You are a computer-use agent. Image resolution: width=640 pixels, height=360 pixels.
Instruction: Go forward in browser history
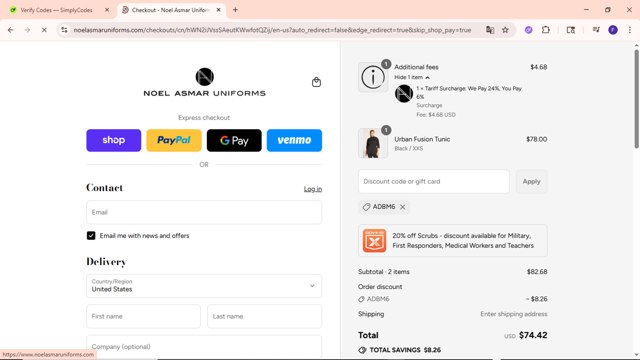pos(27,30)
